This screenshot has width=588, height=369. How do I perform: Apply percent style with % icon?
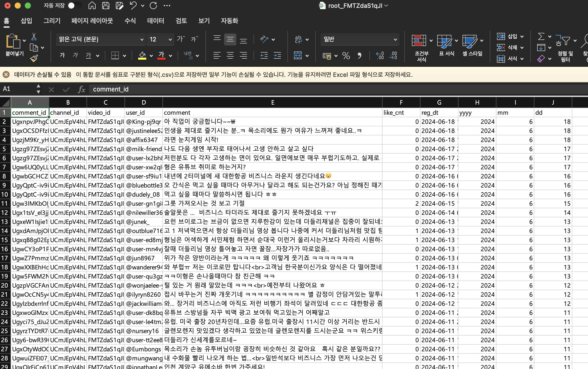tap(346, 56)
